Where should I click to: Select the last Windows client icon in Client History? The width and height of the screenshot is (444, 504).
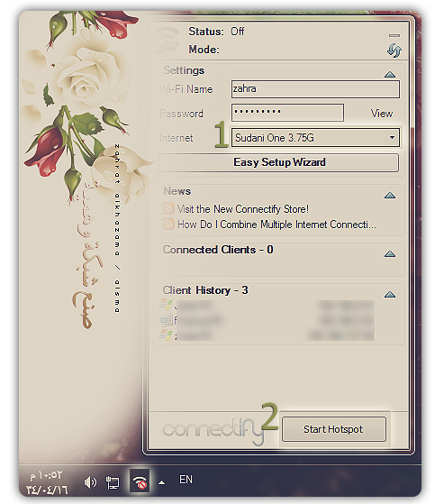(x=166, y=334)
